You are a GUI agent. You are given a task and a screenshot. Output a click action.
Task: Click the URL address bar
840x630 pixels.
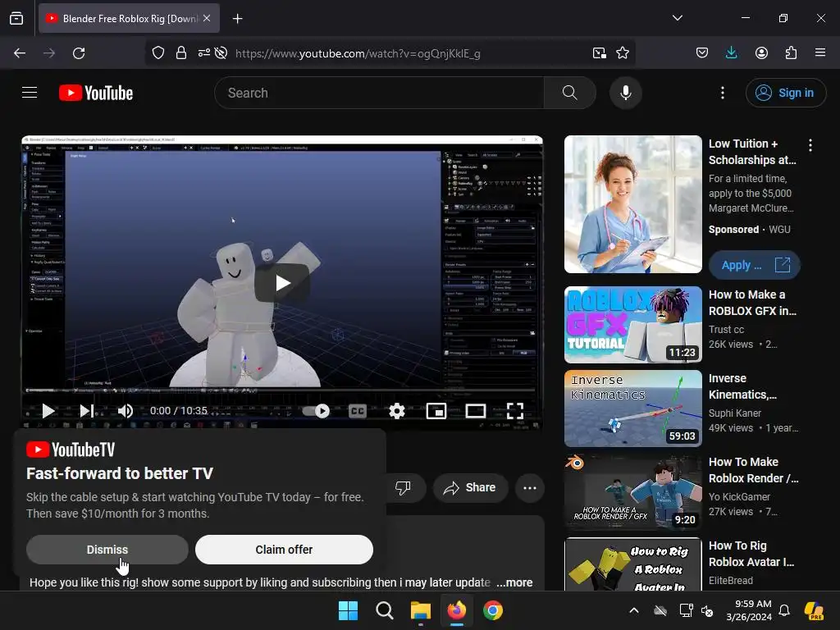point(358,53)
